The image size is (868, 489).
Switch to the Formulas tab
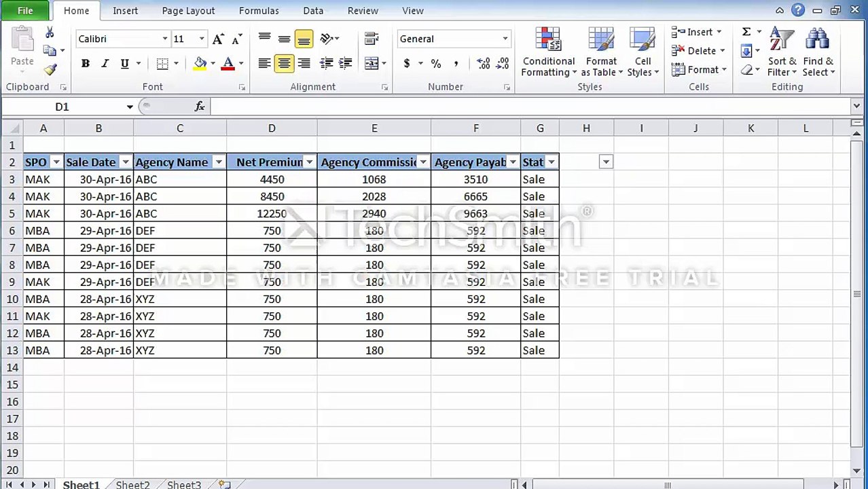(259, 11)
